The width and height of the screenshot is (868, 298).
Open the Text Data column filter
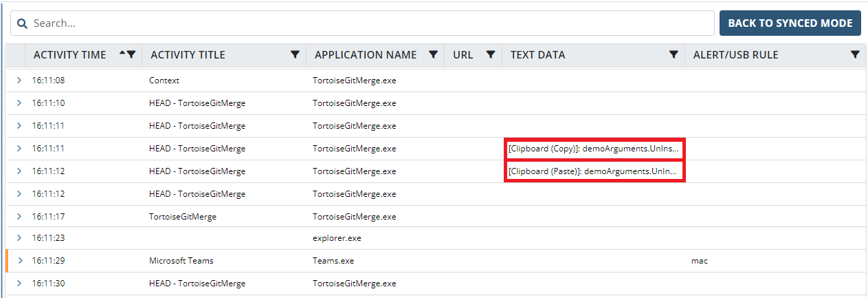click(674, 55)
